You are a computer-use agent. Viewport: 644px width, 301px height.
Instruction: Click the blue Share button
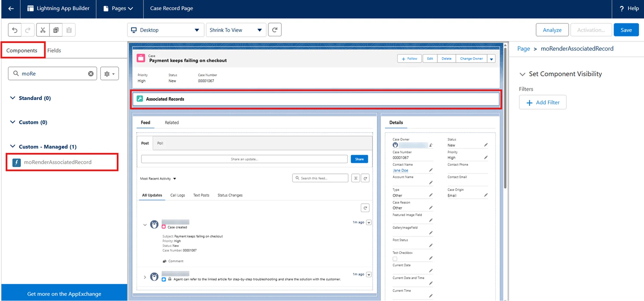coord(359,159)
